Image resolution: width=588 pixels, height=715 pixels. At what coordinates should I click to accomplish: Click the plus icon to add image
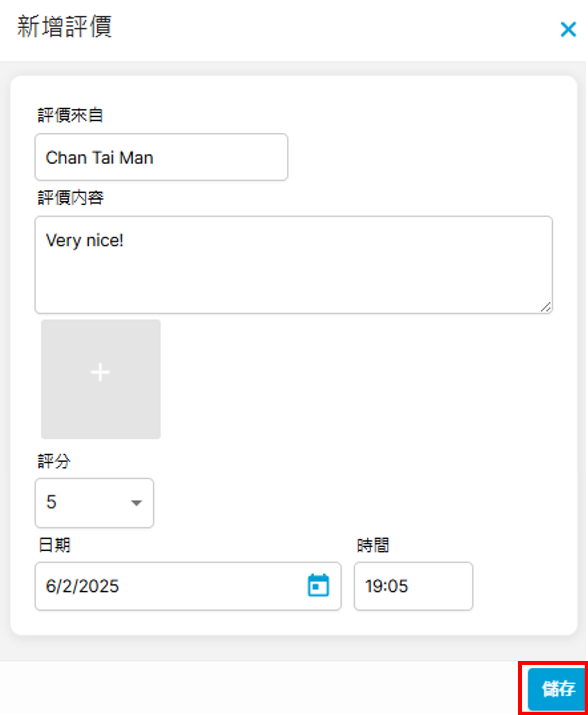[x=100, y=372]
